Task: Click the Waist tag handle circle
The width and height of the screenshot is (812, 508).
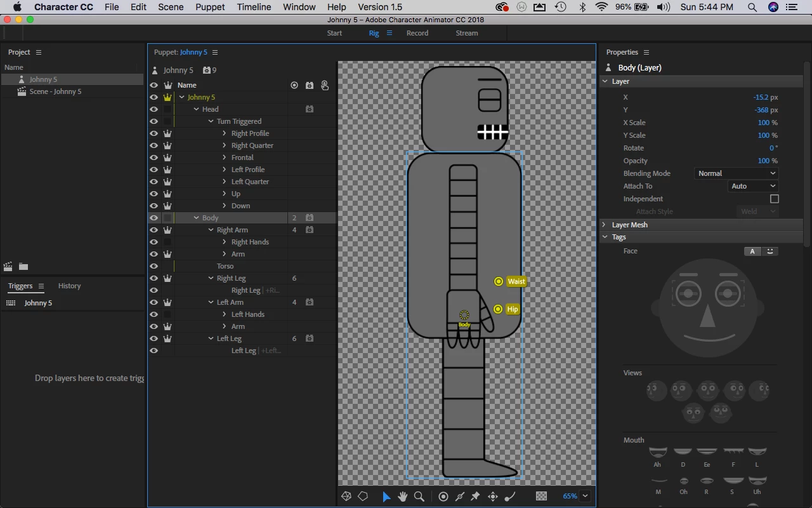Action: 499,281
